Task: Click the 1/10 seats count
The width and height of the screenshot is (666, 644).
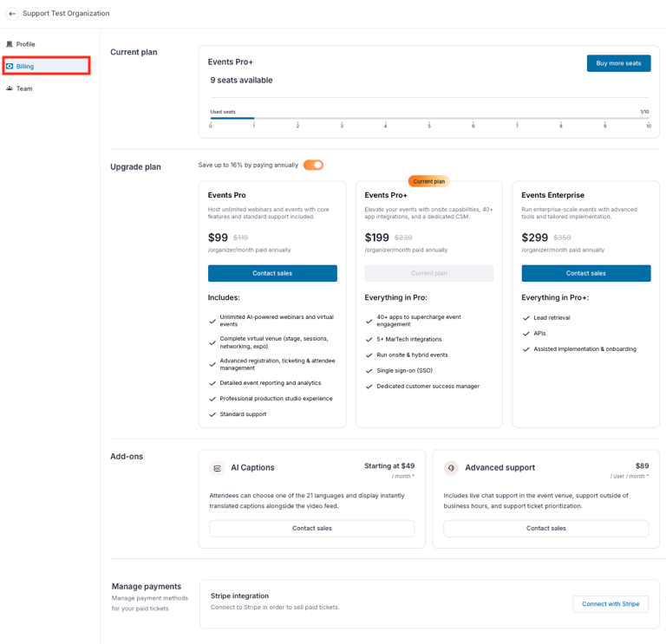Action: pyautogui.click(x=644, y=112)
